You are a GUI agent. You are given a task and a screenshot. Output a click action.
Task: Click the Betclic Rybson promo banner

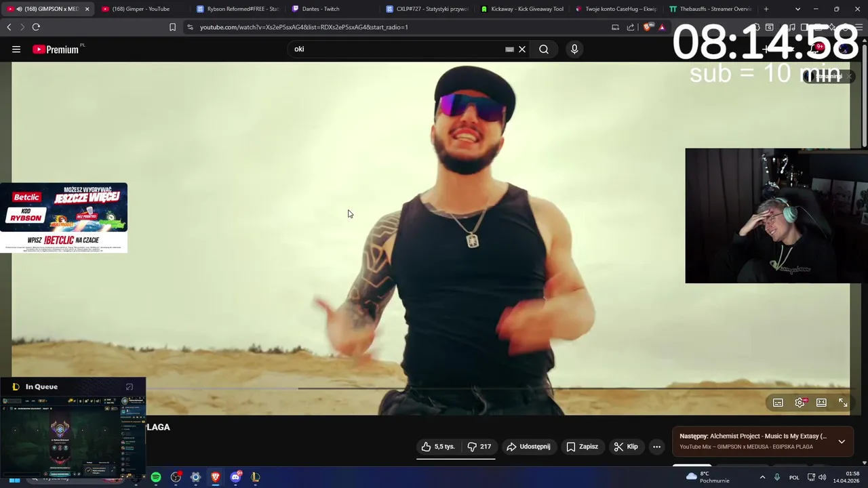(64, 218)
